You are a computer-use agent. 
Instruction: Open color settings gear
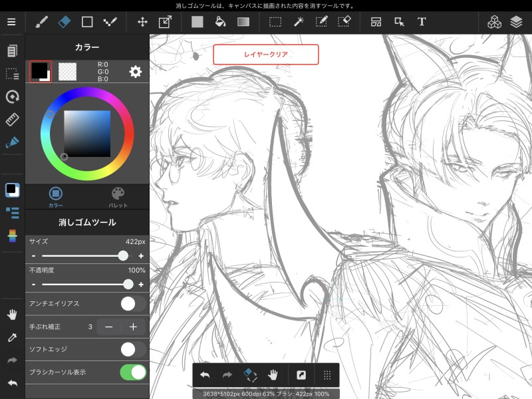136,72
